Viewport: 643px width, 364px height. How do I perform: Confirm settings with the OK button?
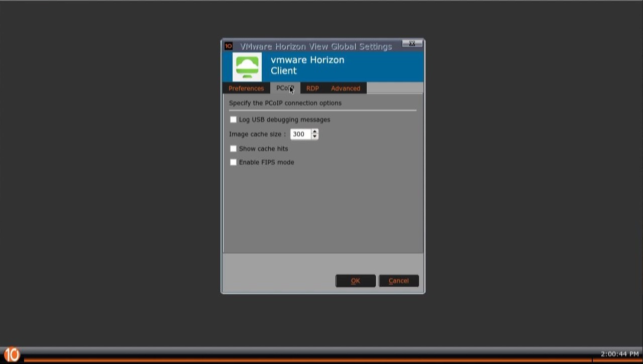click(x=356, y=281)
